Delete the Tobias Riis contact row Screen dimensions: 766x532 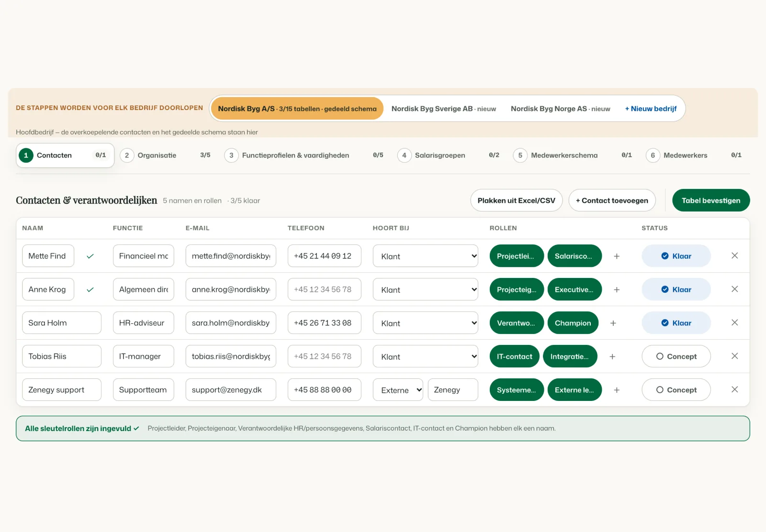tap(734, 356)
